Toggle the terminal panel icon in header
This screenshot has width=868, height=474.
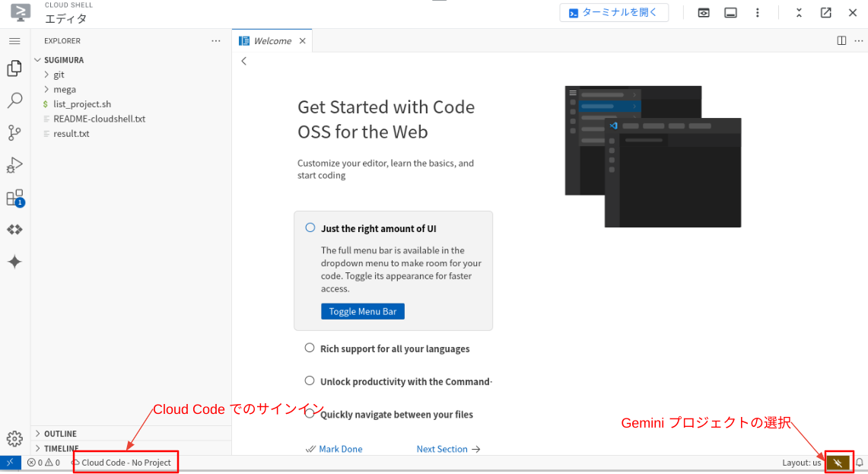[731, 13]
